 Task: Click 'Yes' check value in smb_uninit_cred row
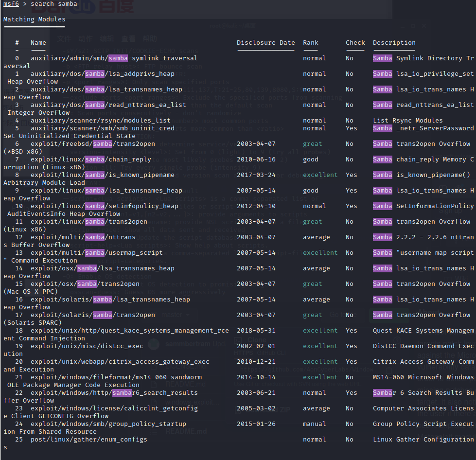352,128
